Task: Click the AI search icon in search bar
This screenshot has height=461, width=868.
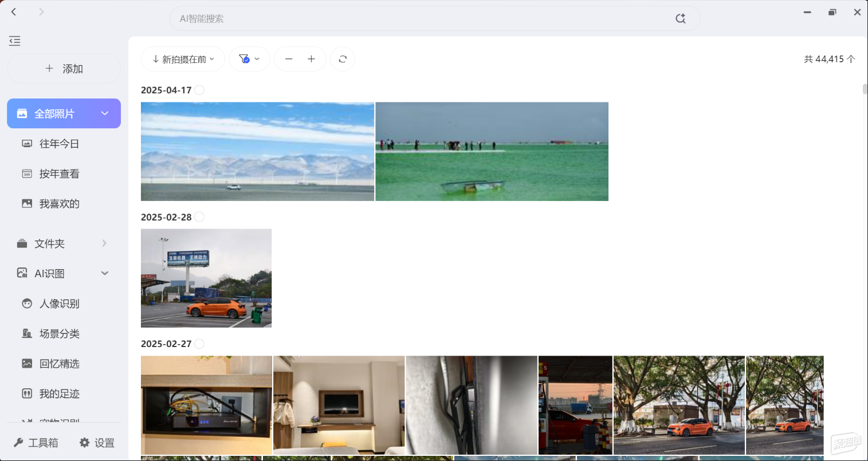Action: pos(680,18)
